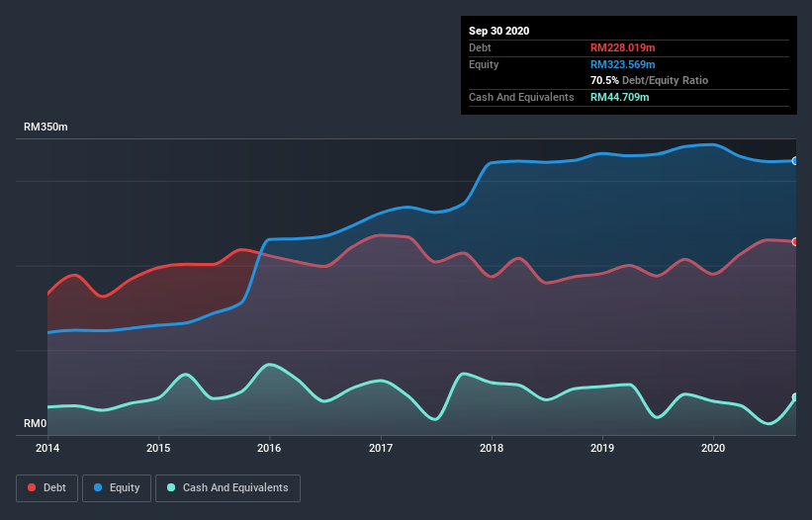Click the blue Equity legend dot
The width and height of the screenshot is (812, 520).
pos(98,487)
